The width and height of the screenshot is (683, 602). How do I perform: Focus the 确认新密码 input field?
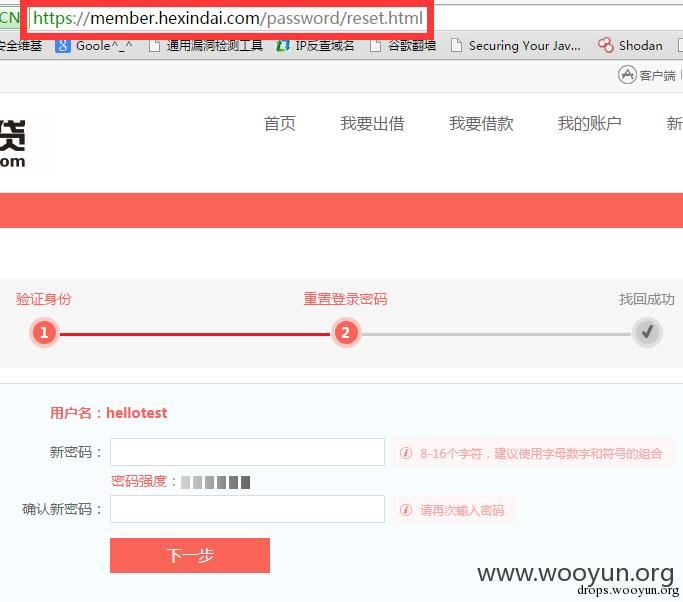[247, 509]
